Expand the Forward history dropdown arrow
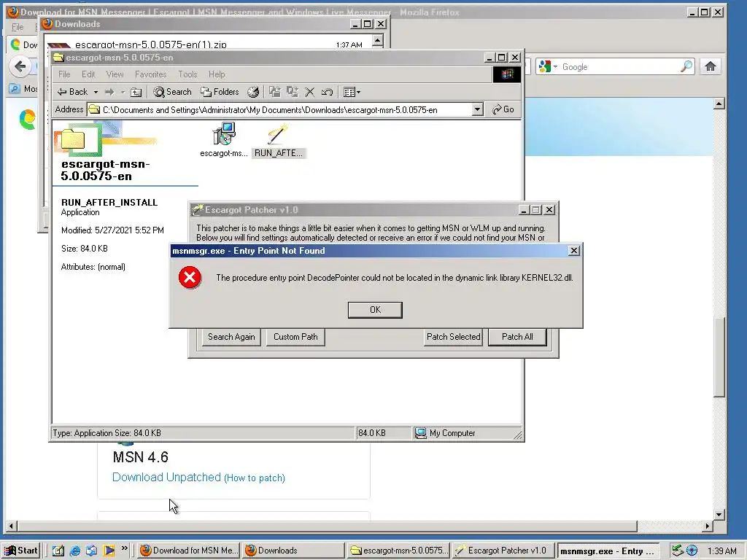Viewport: 747px width, 560px height. pyautogui.click(x=123, y=92)
